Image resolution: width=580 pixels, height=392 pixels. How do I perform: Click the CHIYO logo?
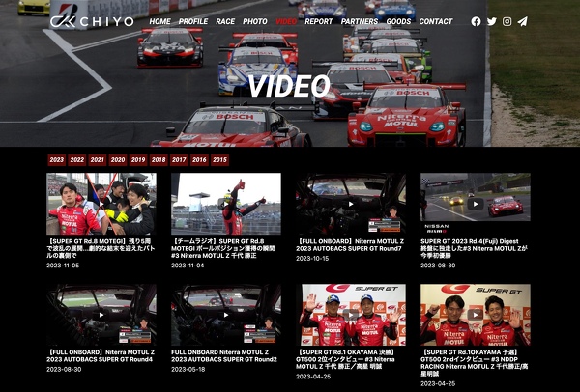[92, 20]
